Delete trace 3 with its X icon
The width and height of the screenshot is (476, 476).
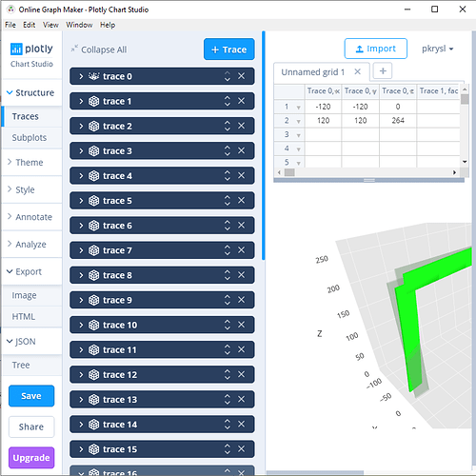pos(242,150)
